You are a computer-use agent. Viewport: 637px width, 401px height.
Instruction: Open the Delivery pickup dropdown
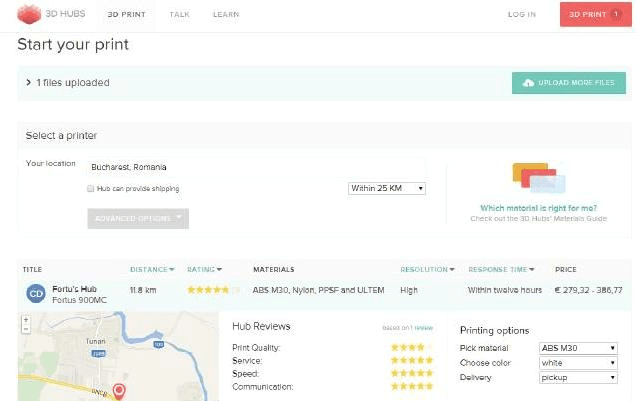[x=578, y=377]
